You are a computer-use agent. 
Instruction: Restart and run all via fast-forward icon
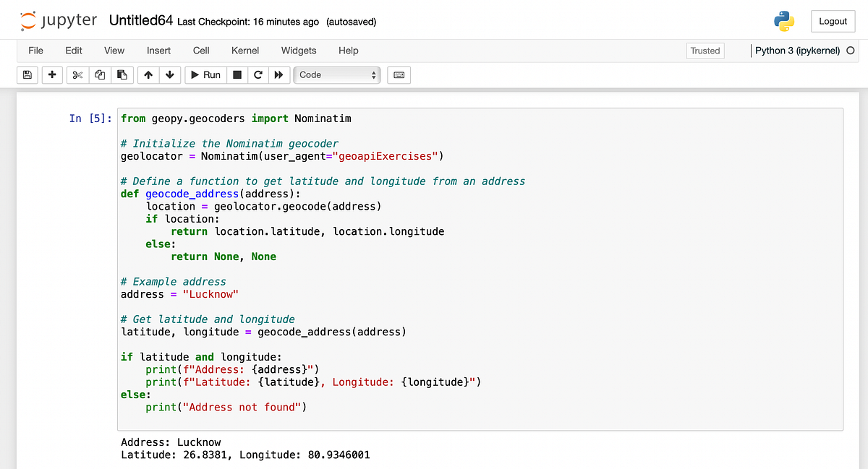279,74
